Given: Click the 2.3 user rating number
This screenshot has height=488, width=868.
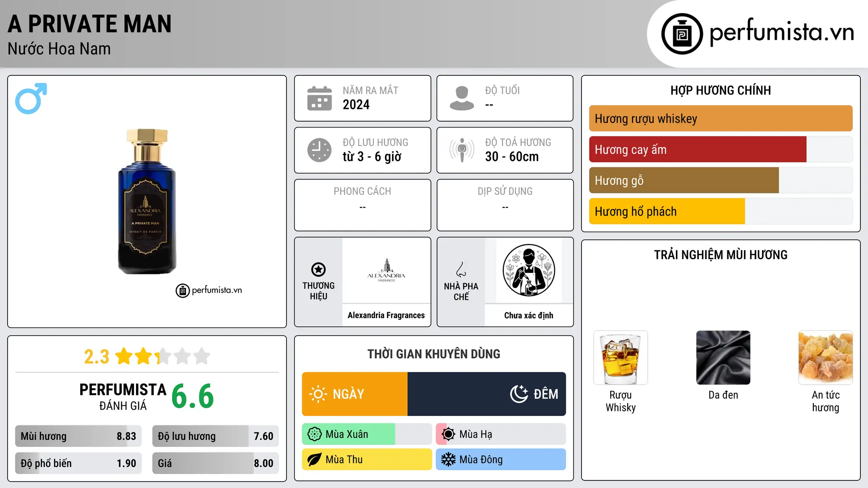Looking at the screenshot, I should (97, 357).
